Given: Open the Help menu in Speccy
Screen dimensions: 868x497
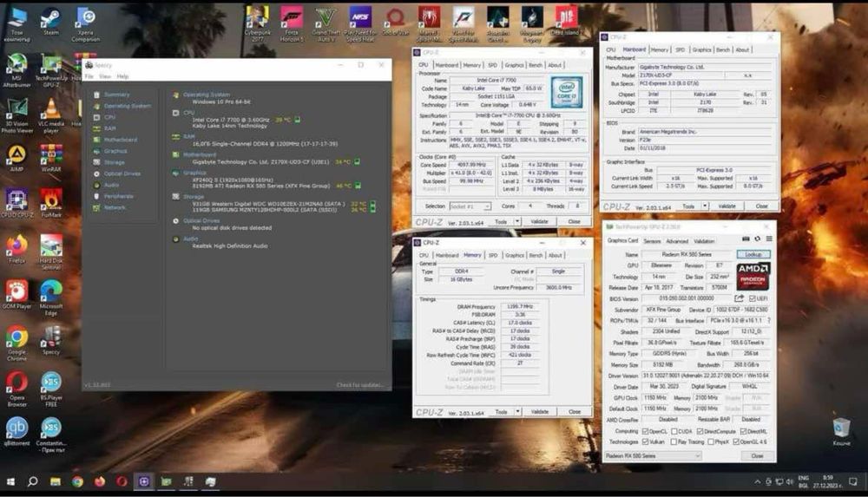Looking at the screenshot, I should click(122, 76).
